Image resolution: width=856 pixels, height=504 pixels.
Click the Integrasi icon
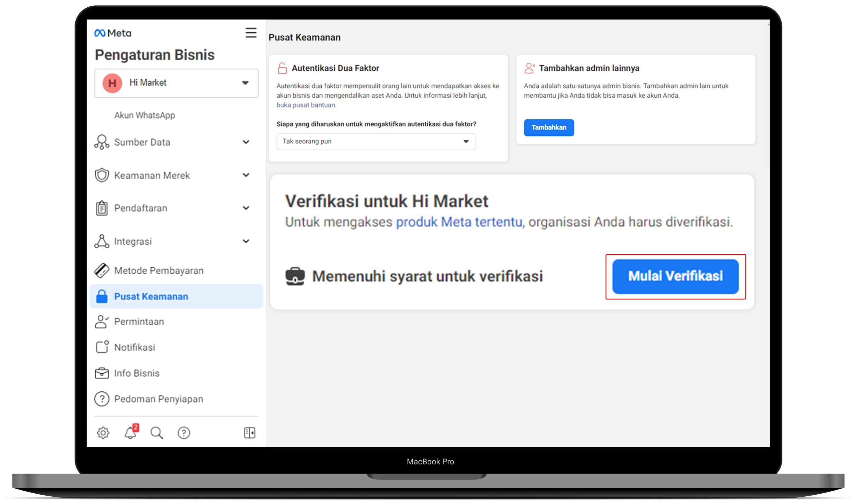click(x=102, y=241)
